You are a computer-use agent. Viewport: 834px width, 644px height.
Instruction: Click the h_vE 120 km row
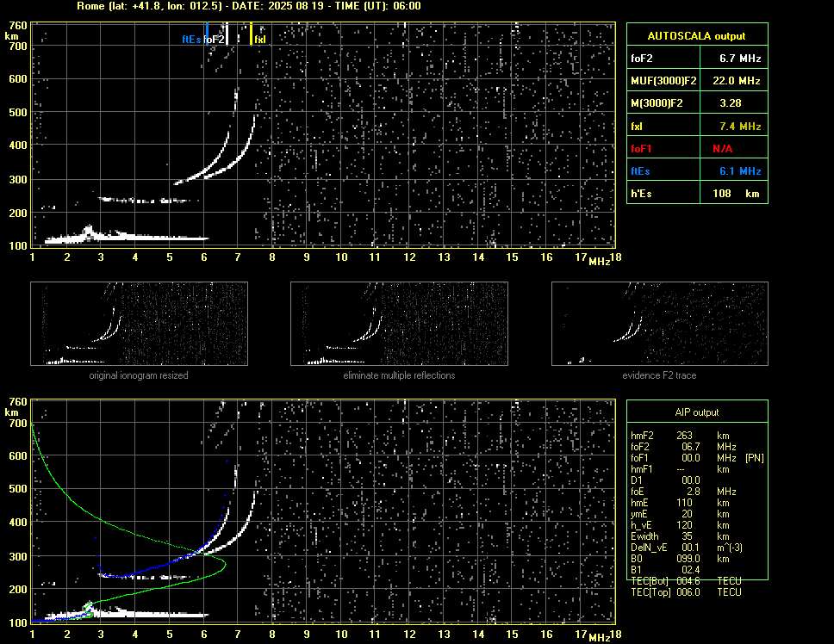[x=680, y=525]
